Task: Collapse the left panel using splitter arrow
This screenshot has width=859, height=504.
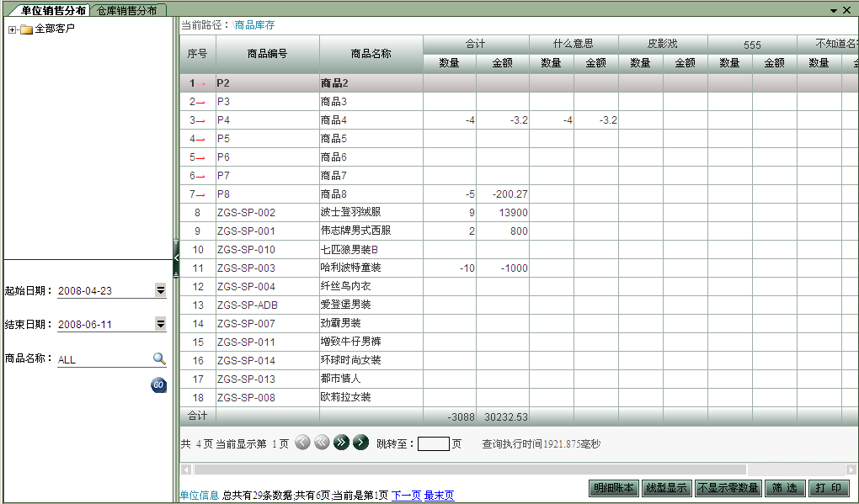Action: click(176, 257)
